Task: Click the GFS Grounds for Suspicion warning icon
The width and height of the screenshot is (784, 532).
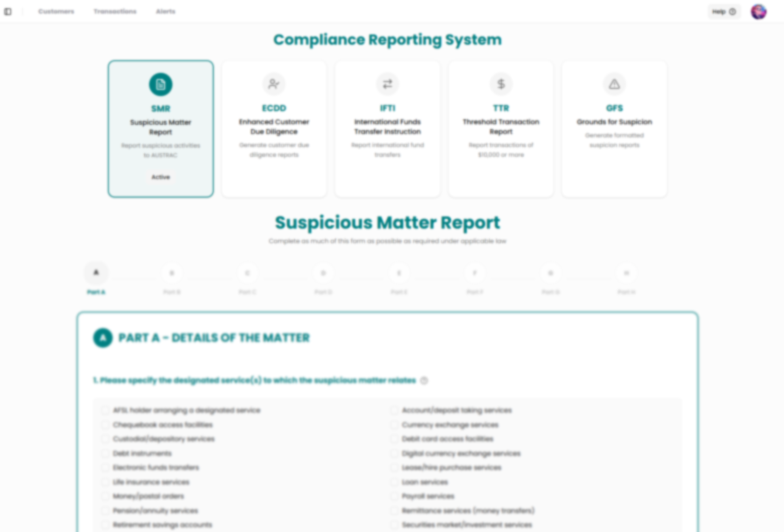Action: [614, 83]
